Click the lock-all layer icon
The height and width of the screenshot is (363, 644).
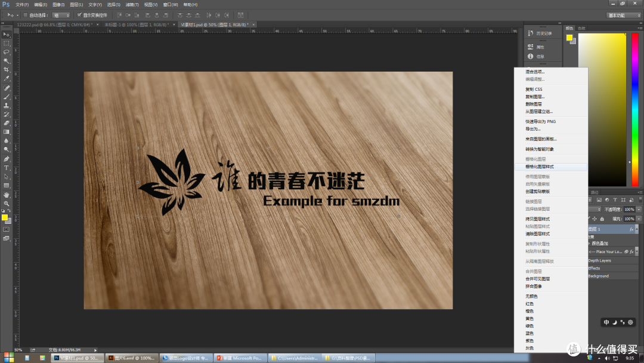[x=602, y=219]
